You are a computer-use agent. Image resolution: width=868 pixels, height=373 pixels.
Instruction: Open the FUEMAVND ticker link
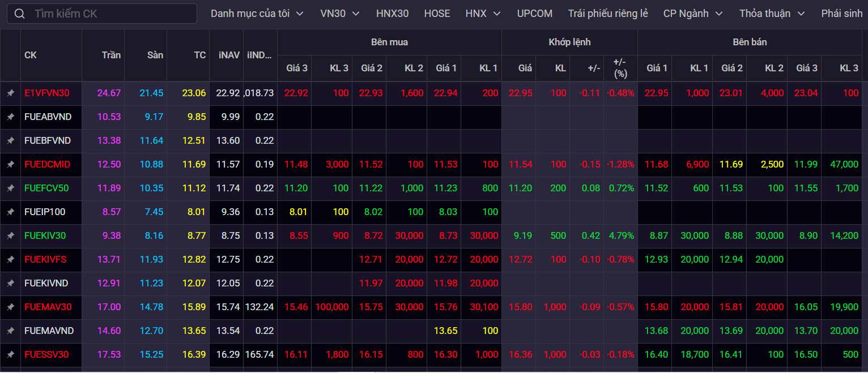(49, 331)
